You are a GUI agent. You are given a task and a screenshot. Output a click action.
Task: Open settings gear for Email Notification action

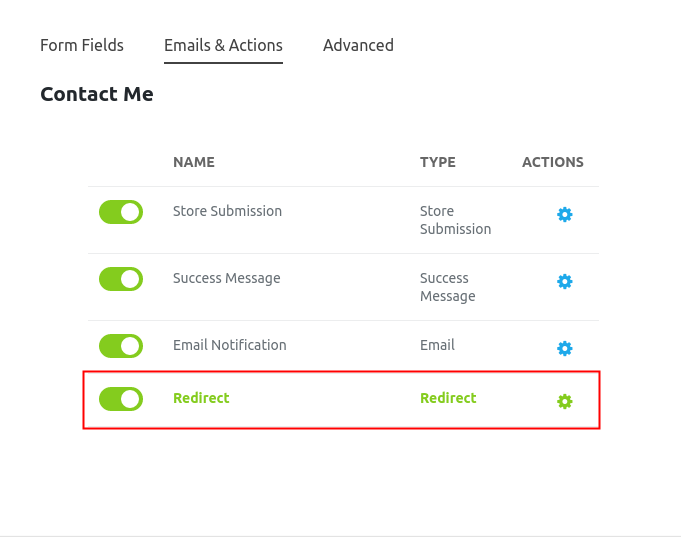[x=564, y=348]
